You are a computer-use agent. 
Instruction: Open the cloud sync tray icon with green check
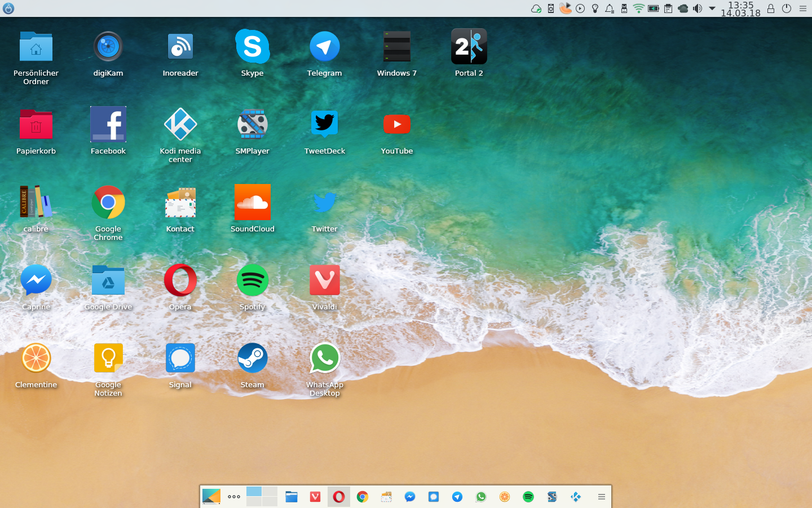pos(536,8)
